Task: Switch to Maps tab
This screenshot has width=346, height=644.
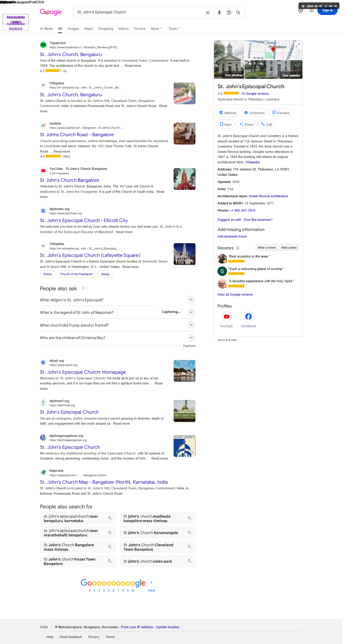Action: point(88,29)
